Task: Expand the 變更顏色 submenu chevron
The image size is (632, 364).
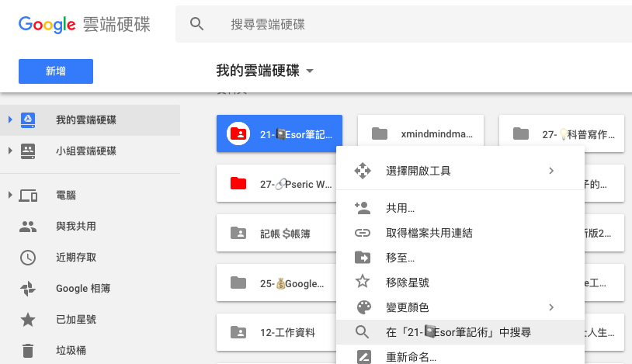Action: (x=551, y=307)
